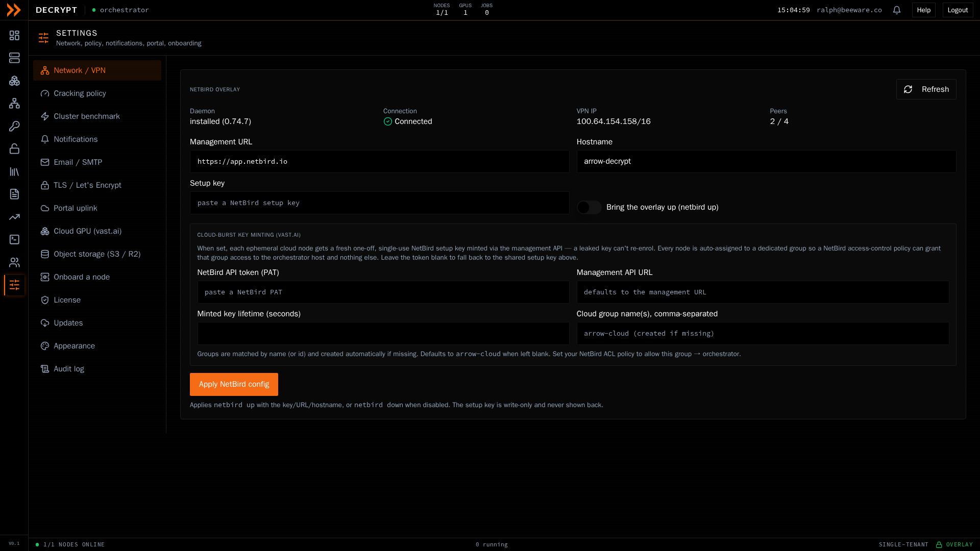Open Cracking policy settings
The image size is (980, 551).
(x=97, y=93)
